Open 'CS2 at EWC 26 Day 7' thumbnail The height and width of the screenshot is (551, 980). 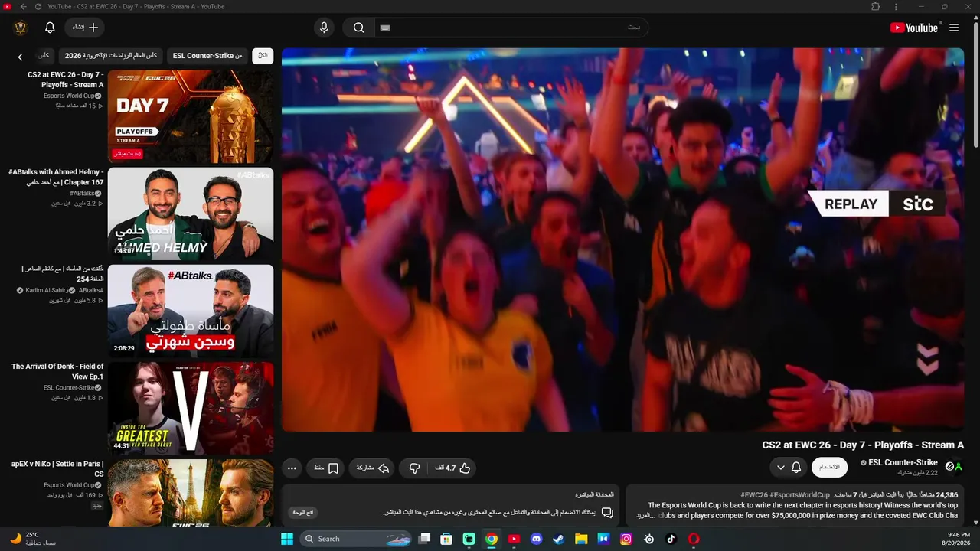191,116
